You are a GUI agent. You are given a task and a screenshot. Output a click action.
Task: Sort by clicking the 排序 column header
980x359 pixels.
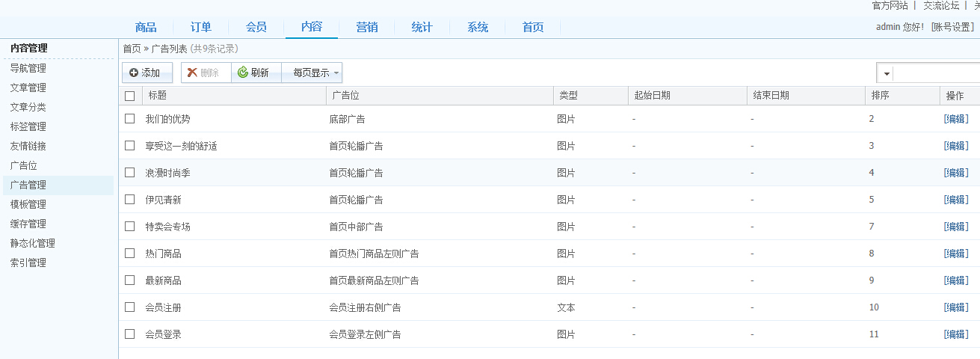pyautogui.click(x=880, y=96)
